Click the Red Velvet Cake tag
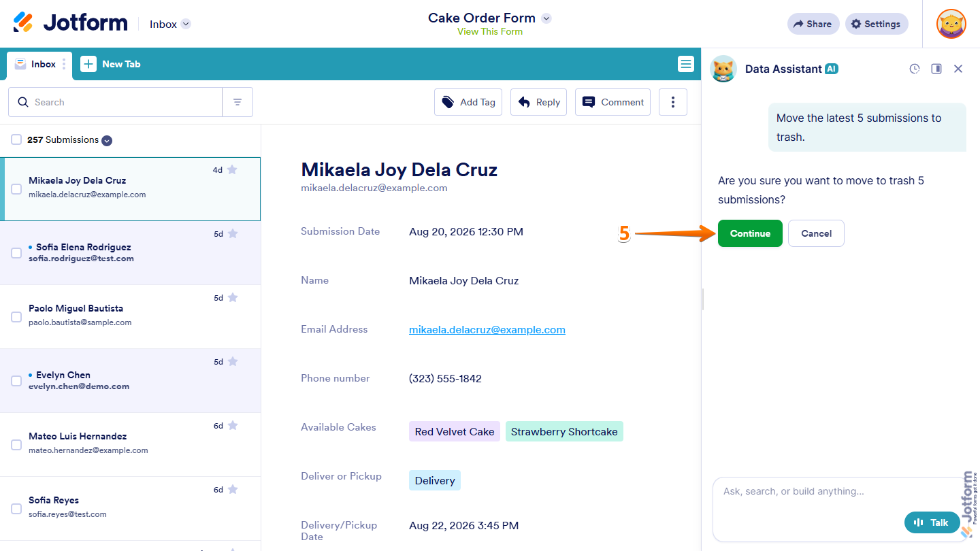 pyautogui.click(x=455, y=431)
